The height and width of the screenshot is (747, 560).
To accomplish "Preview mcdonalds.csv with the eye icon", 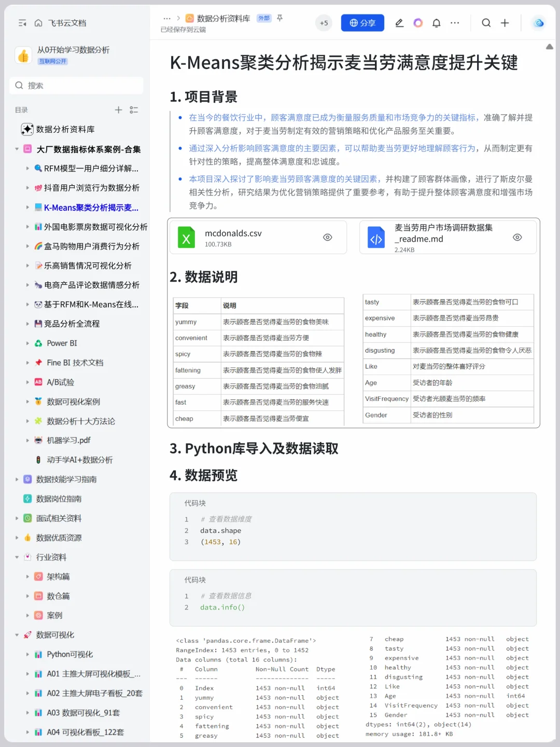I will coord(328,237).
